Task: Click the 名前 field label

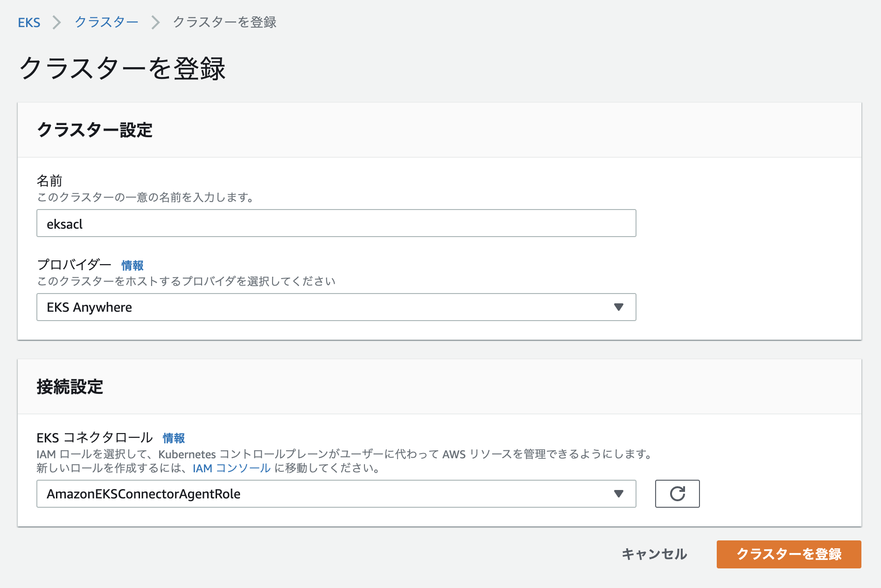Action: pyautogui.click(x=49, y=181)
